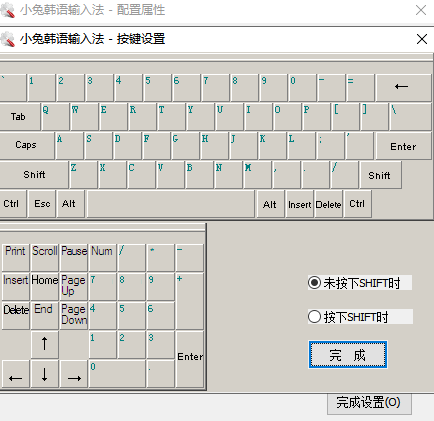Click the 完成设置(O) button
Image resolution: width=434 pixels, height=421 pixels.
click(369, 403)
